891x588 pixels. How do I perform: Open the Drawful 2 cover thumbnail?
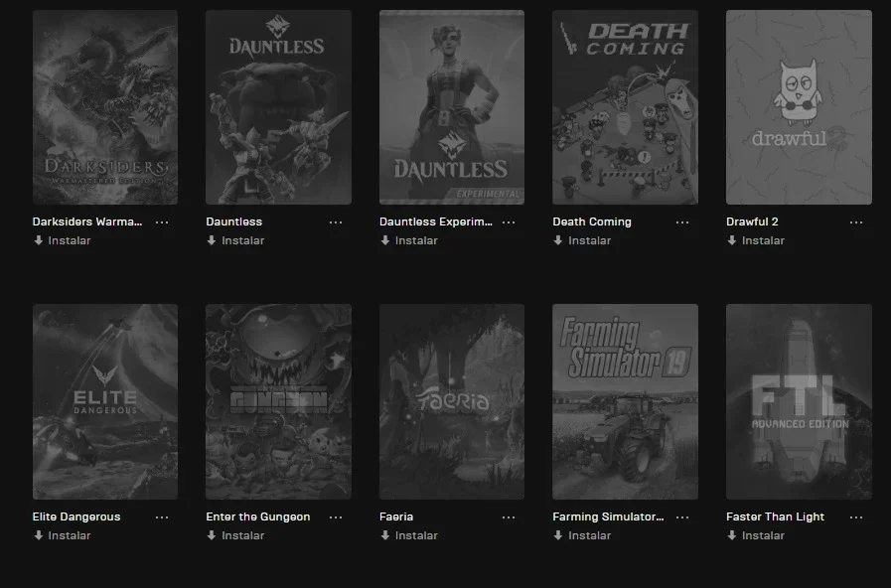(799, 107)
